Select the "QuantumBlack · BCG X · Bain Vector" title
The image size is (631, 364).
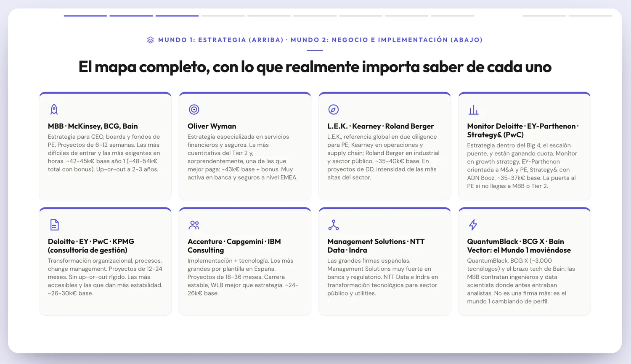coord(519,246)
